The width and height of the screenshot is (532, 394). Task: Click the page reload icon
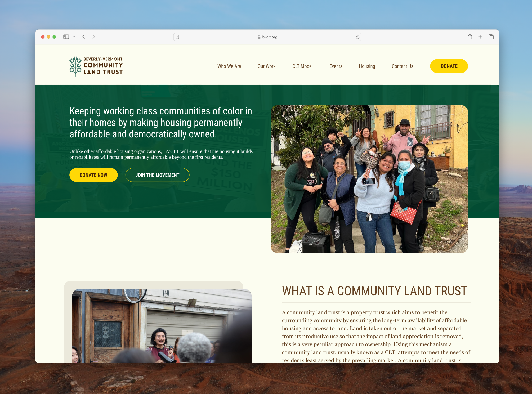(x=358, y=37)
